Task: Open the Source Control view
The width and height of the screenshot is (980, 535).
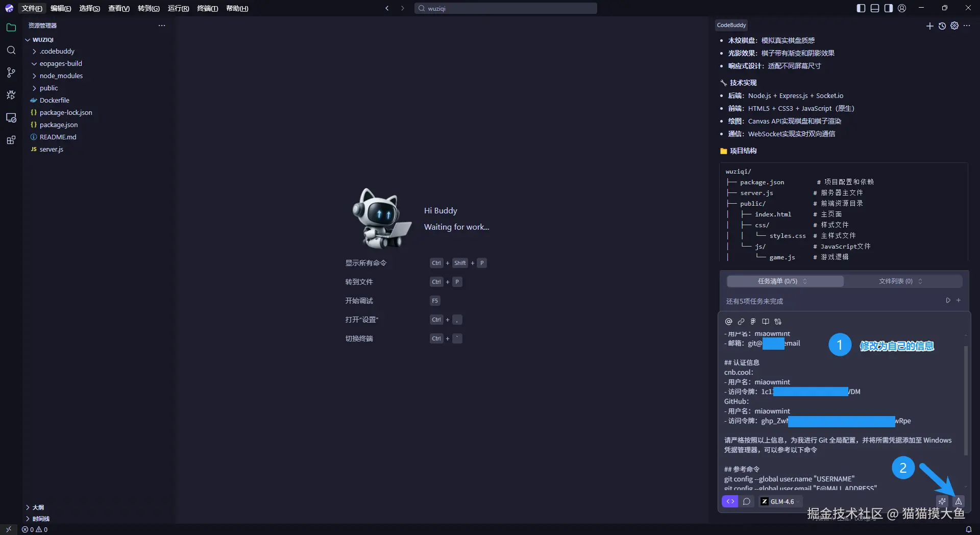Action: point(11,72)
